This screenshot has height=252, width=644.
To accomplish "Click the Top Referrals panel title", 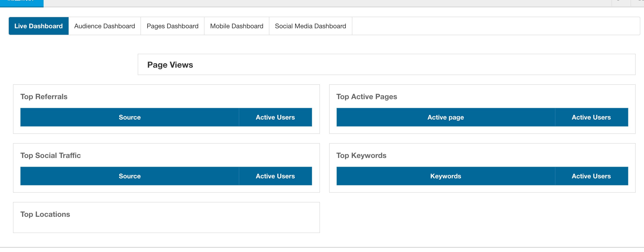I will coord(44,97).
